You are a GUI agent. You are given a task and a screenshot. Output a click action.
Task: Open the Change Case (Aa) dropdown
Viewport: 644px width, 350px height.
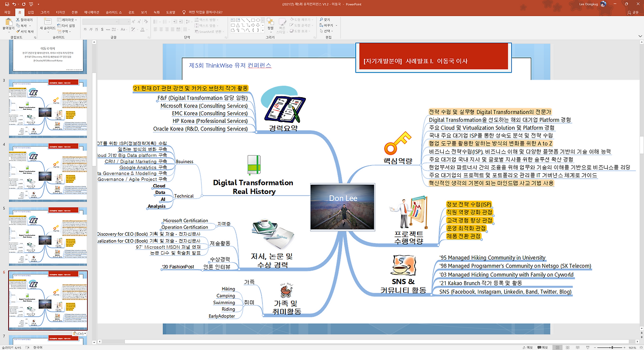(x=124, y=29)
